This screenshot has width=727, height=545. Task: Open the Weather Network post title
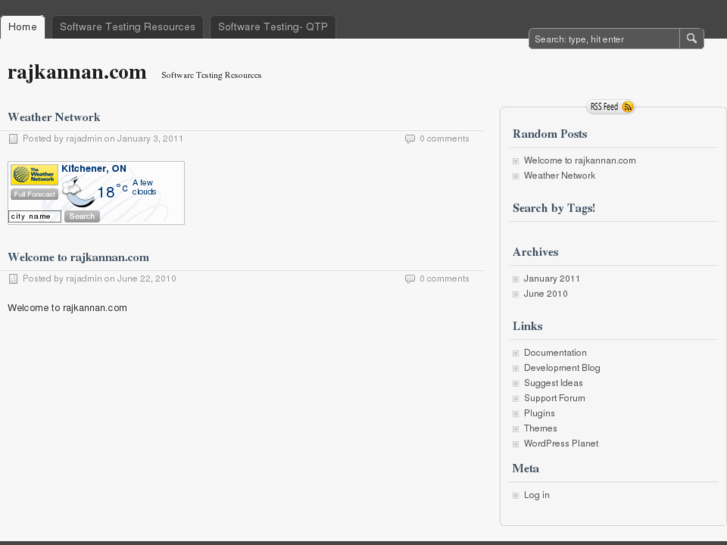[54, 117]
